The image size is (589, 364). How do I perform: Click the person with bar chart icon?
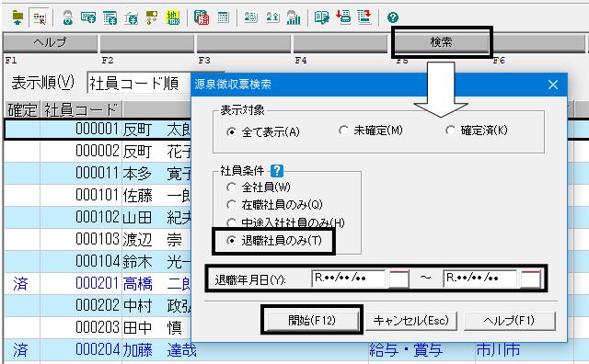[294, 17]
